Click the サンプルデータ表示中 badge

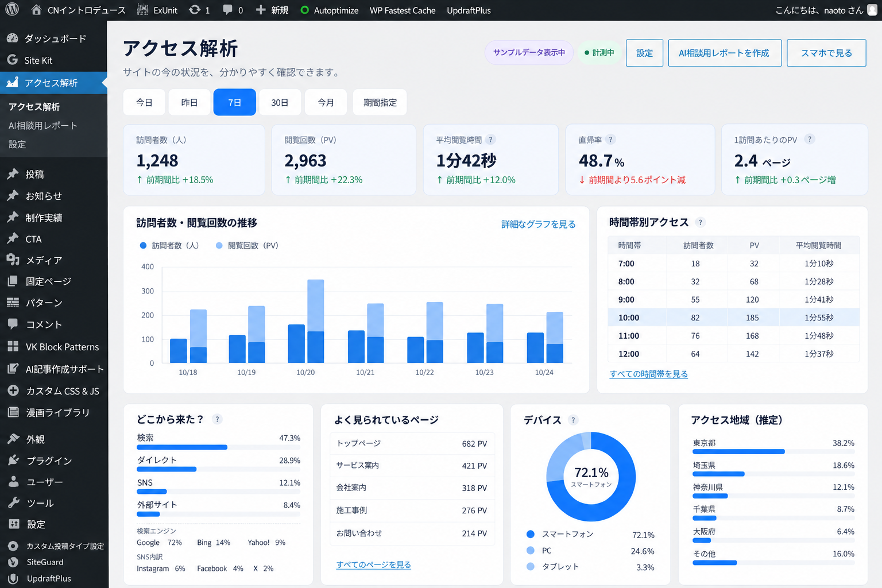(x=529, y=52)
